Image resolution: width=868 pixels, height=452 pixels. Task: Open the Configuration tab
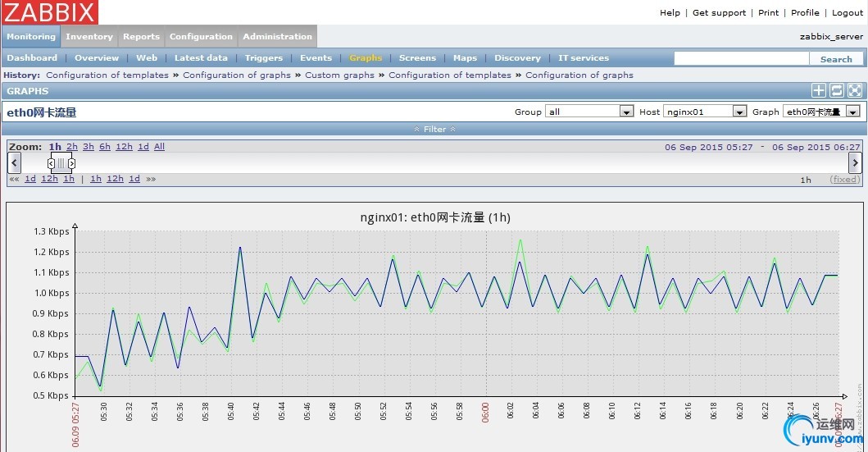pos(201,37)
